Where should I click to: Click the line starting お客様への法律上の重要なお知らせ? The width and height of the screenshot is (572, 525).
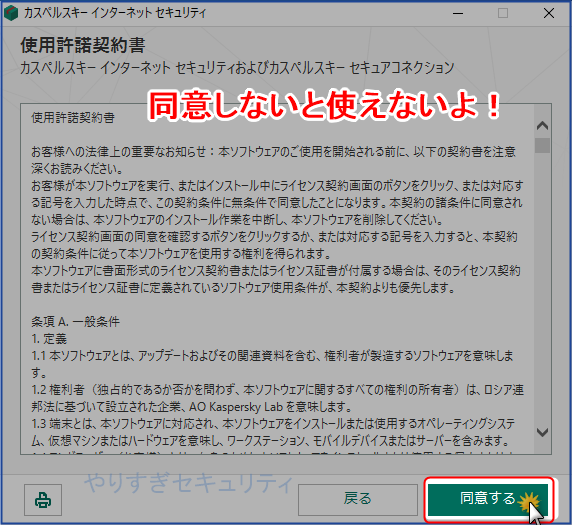(x=273, y=151)
